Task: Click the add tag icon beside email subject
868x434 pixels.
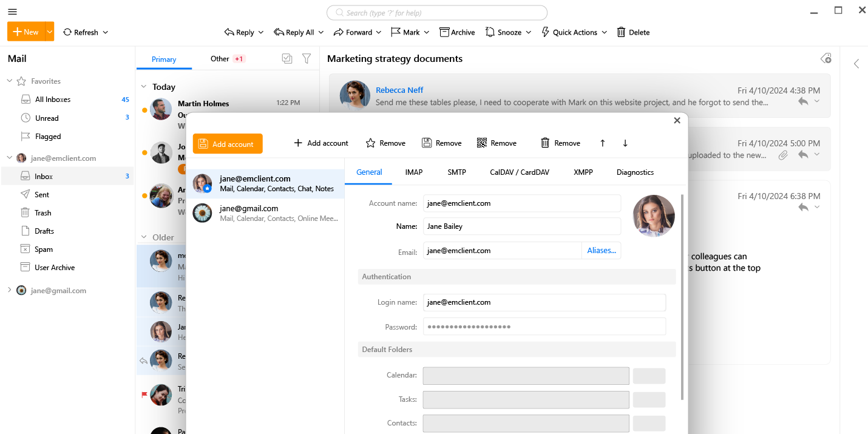Action: pos(826,59)
